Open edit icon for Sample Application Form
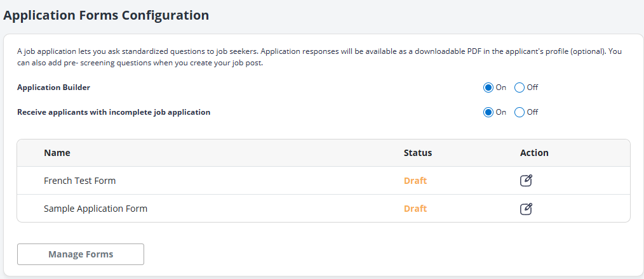This screenshot has width=644, height=279. 526,209
